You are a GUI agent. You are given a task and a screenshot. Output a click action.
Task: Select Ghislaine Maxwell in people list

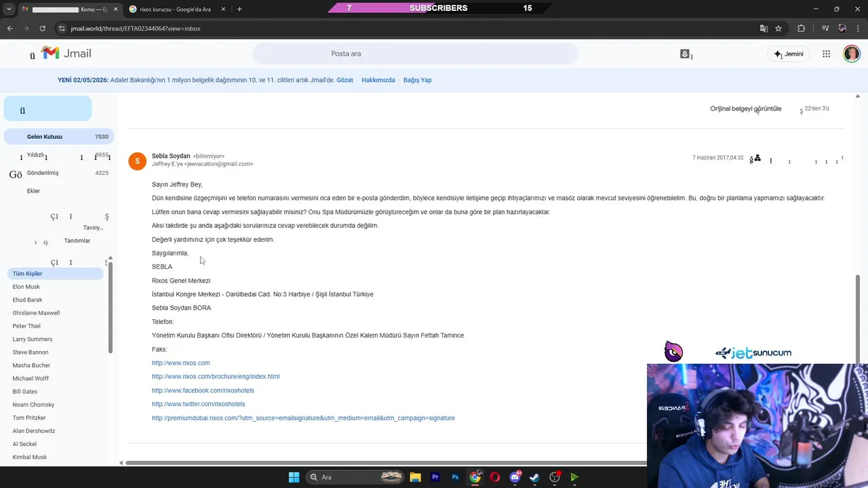click(x=36, y=313)
